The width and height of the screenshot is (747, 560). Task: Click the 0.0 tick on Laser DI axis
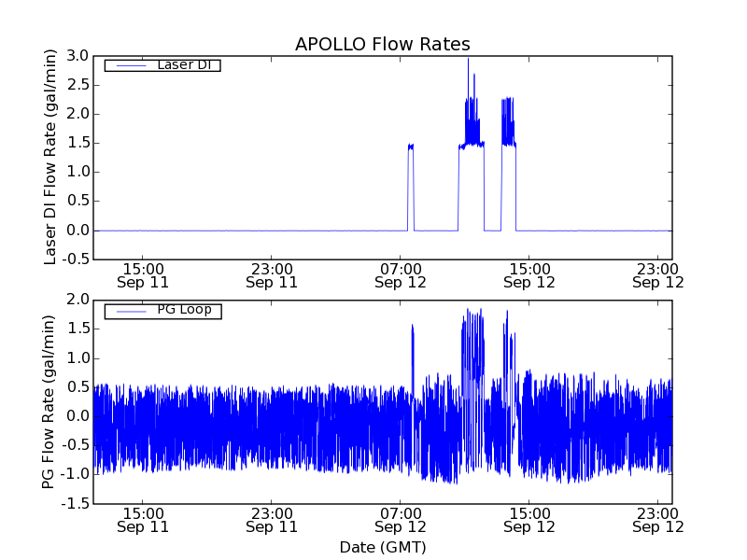point(78,231)
